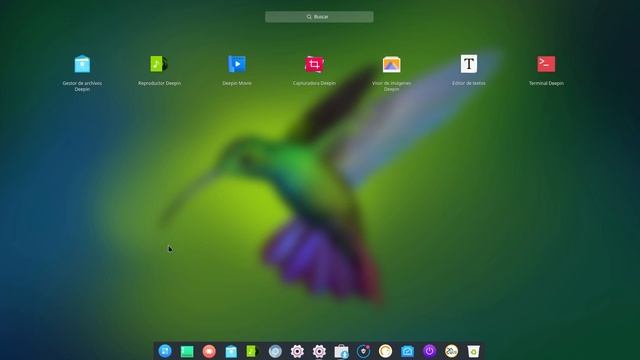The width and height of the screenshot is (640, 360).
Task: Open the green multitasking view dock icon
Action: click(x=187, y=351)
